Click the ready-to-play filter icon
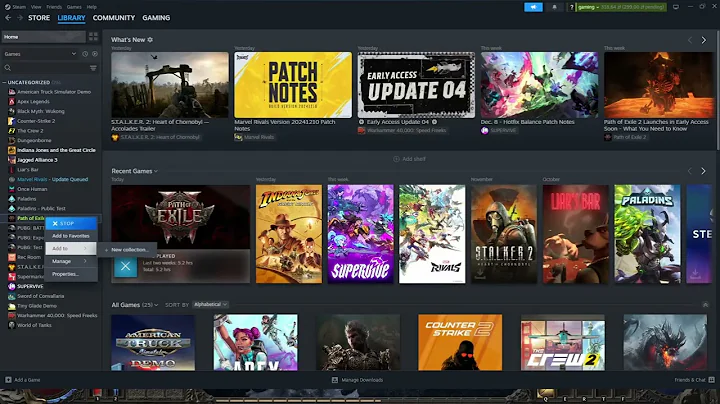The image size is (720, 404). point(95,54)
